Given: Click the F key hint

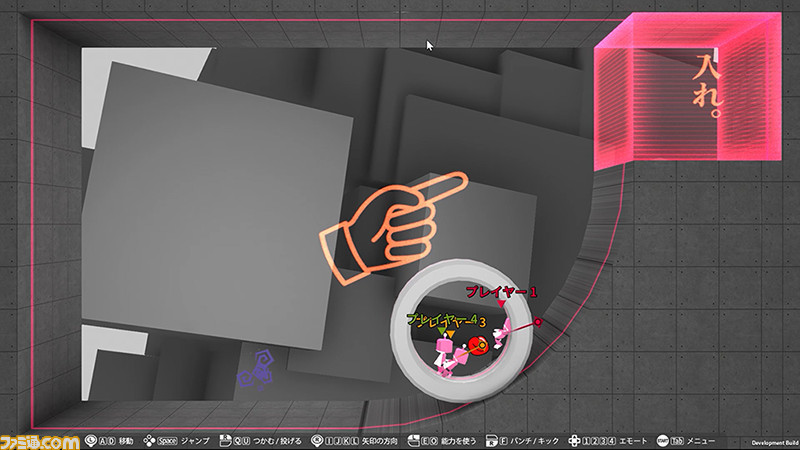Looking at the screenshot, I should [x=504, y=441].
